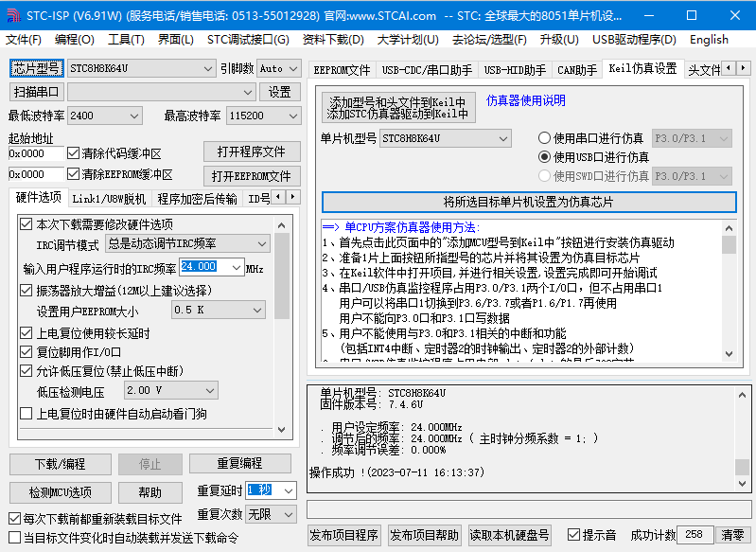The width and height of the screenshot is (756, 552).
Task: Toggle 上电复位使用较长延时 checkbox
Action: click(26, 333)
